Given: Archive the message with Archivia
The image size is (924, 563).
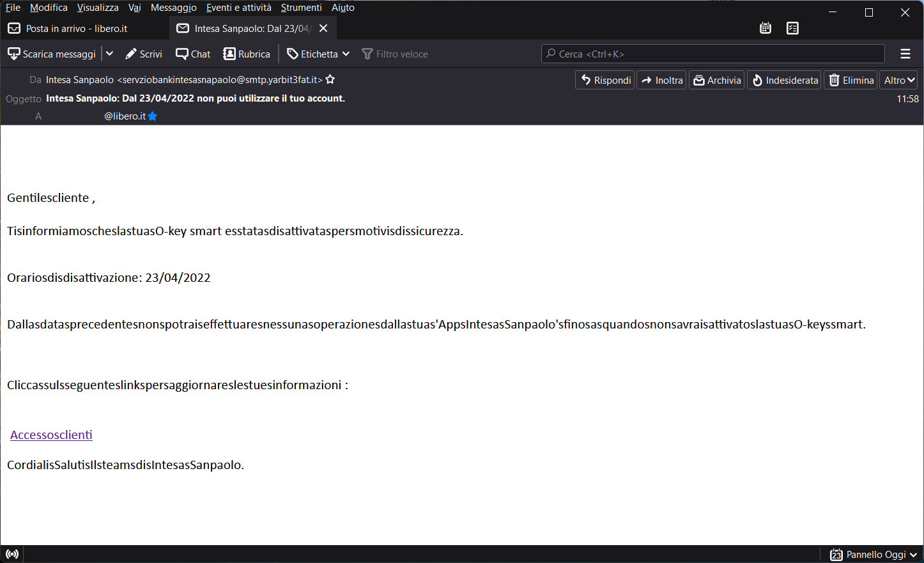Looking at the screenshot, I should point(717,80).
